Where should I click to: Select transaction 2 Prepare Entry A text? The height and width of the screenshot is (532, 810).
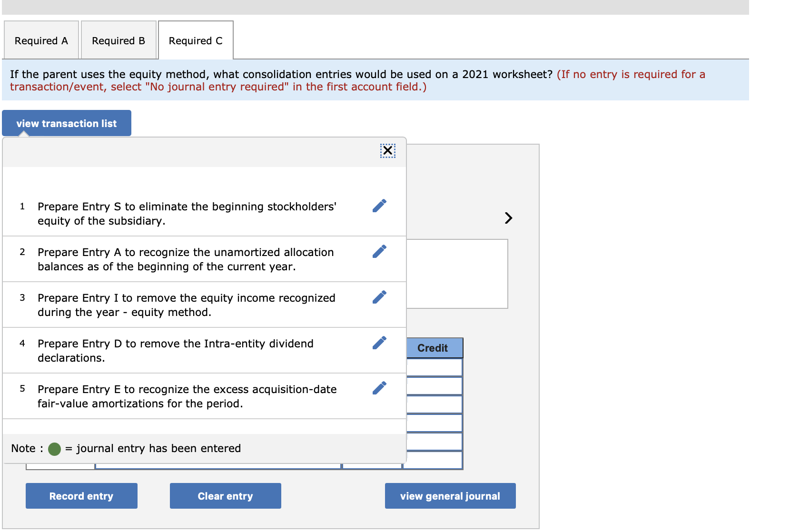186,259
